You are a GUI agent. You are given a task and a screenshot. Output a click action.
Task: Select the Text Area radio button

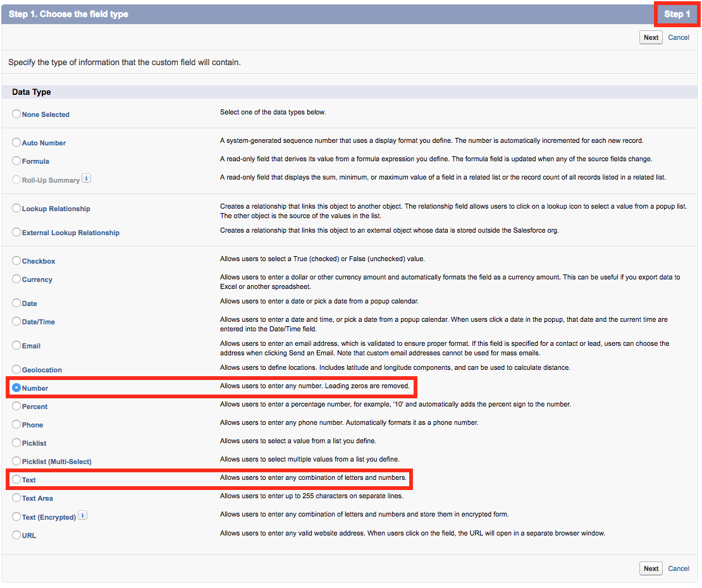[16, 498]
